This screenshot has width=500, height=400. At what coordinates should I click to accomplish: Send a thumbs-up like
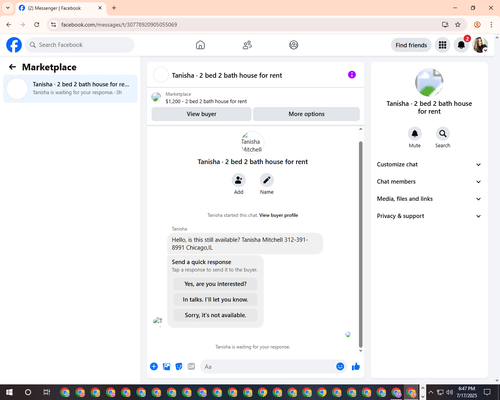point(356,367)
